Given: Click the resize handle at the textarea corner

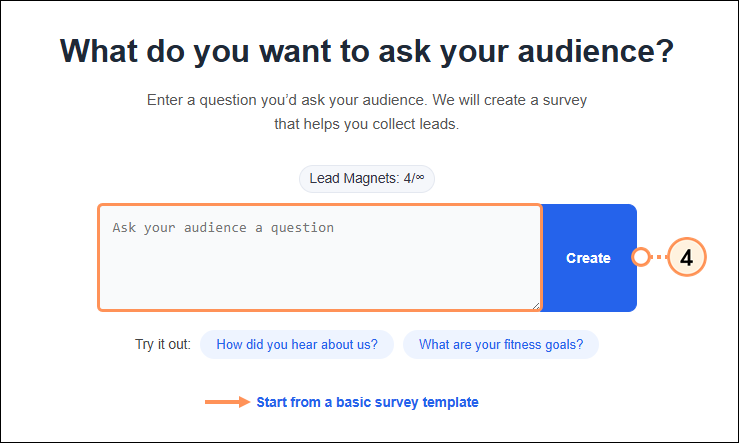Looking at the screenshot, I should pyautogui.click(x=536, y=305).
